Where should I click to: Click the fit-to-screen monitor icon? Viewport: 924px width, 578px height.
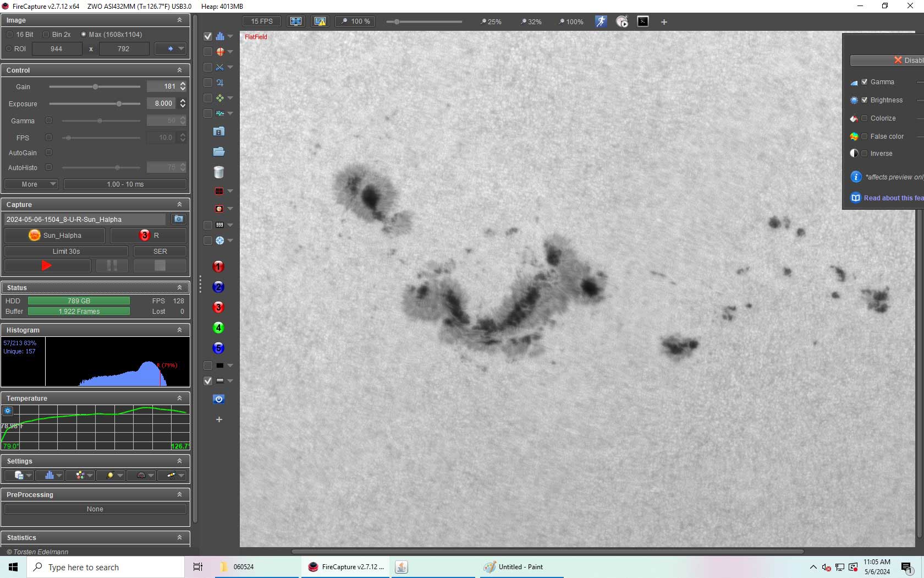click(x=296, y=21)
